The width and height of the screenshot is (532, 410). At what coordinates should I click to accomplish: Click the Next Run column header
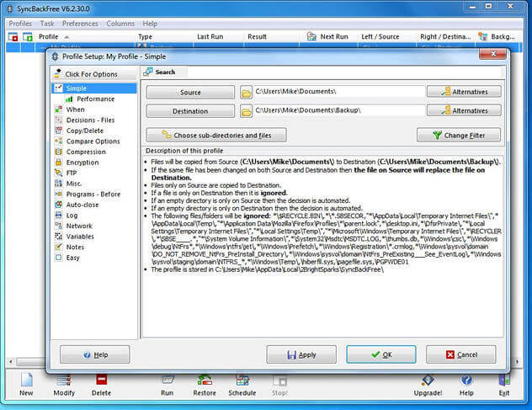coord(327,37)
